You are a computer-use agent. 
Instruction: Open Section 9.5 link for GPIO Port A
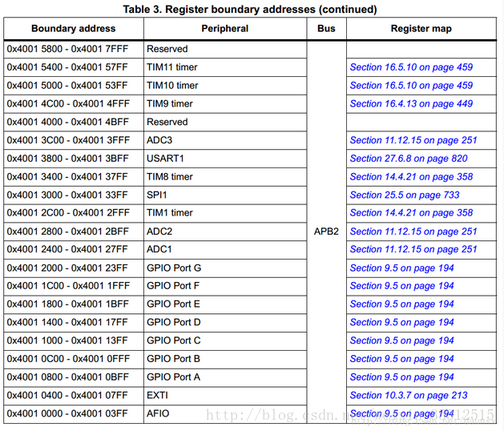[x=401, y=377]
